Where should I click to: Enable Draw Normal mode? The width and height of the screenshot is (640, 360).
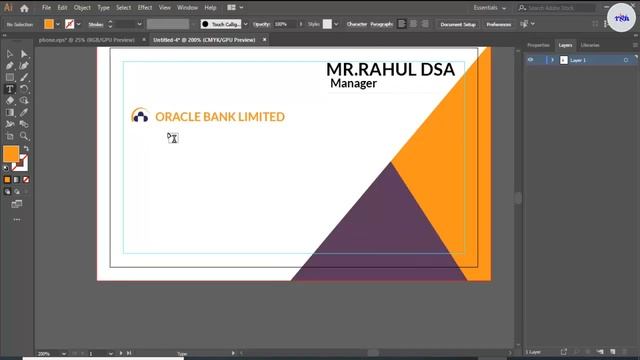coord(7,191)
